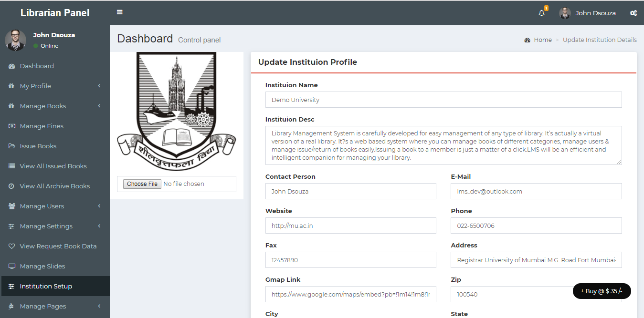Click the Control panel subtitle text
Image resolution: width=644 pixels, height=318 pixels.
pos(200,40)
